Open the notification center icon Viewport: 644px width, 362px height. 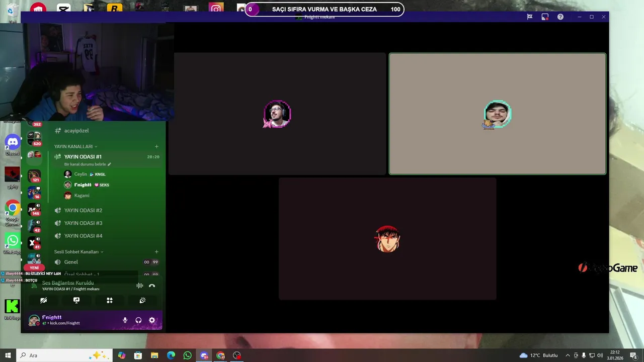coord(633,355)
